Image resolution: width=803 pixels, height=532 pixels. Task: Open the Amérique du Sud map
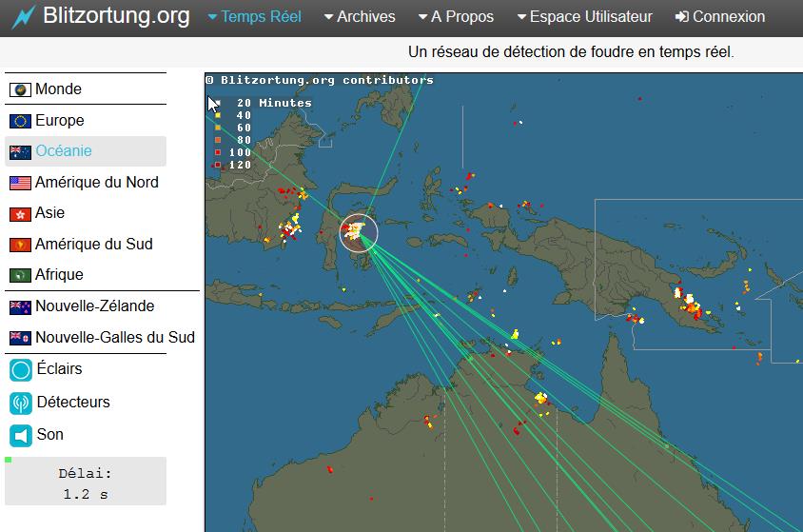(94, 244)
